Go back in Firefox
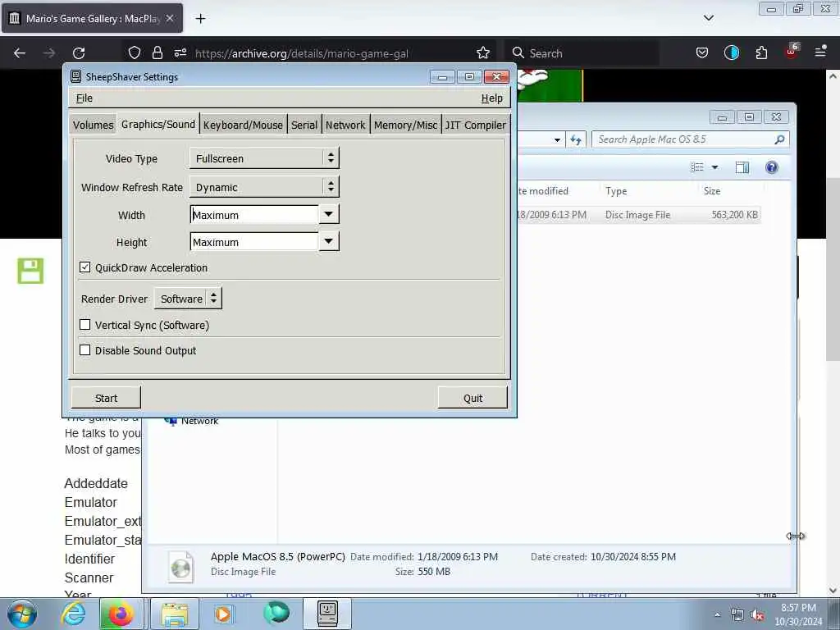Screen dimensions: 840x630 click(20, 53)
